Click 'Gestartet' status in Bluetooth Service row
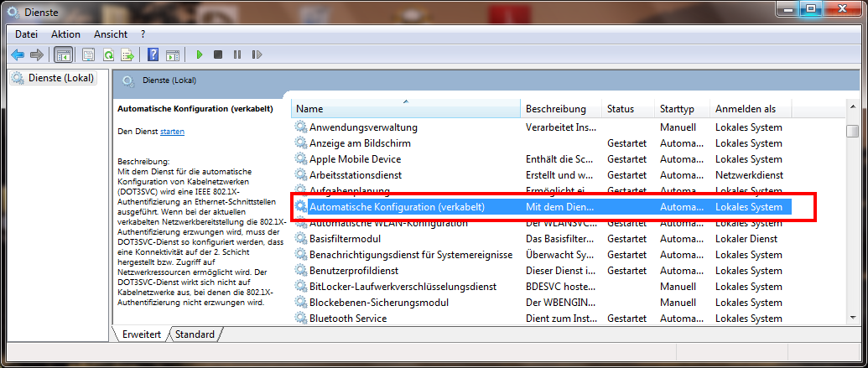 [x=626, y=319]
